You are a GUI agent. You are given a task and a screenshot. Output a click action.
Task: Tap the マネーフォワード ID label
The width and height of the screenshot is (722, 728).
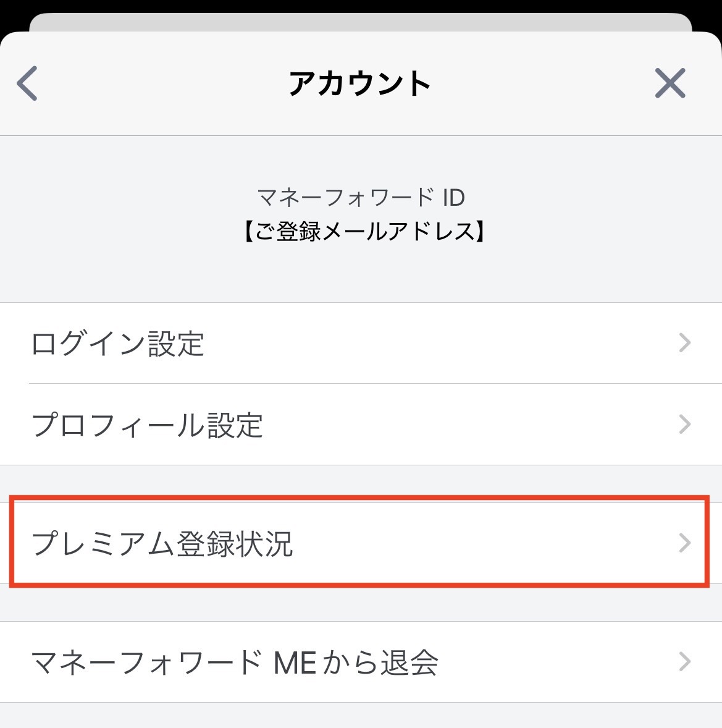[x=361, y=198]
